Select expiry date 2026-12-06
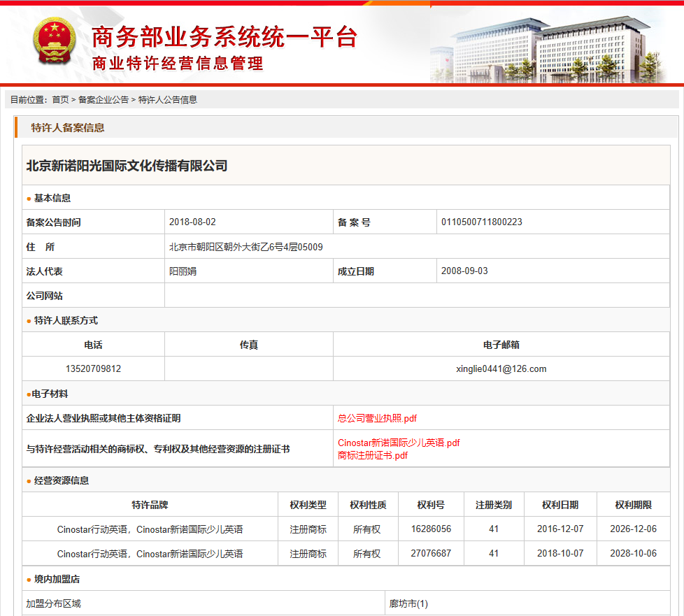The width and height of the screenshot is (684, 616). click(634, 529)
